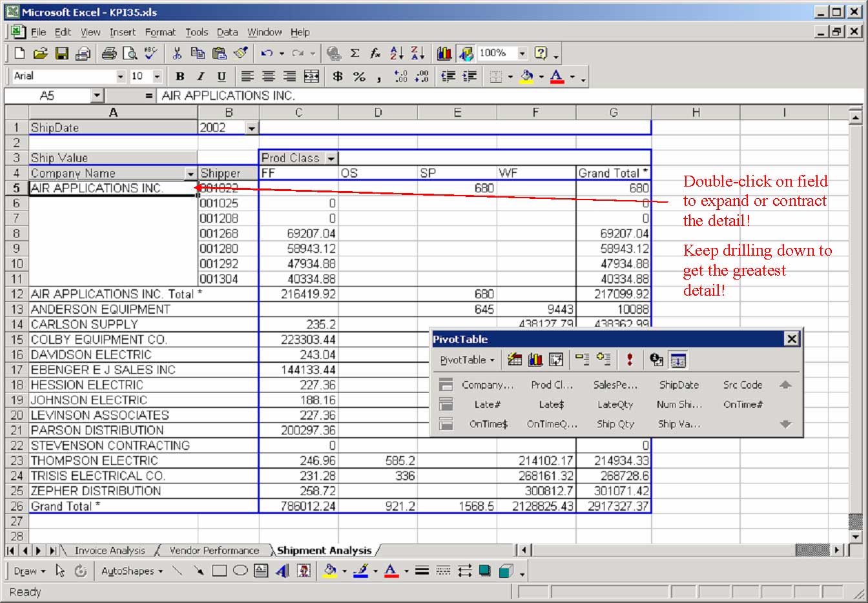The width and height of the screenshot is (868, 603).
Task: Open the Company Name field dropdown
Action: [191, 174]
